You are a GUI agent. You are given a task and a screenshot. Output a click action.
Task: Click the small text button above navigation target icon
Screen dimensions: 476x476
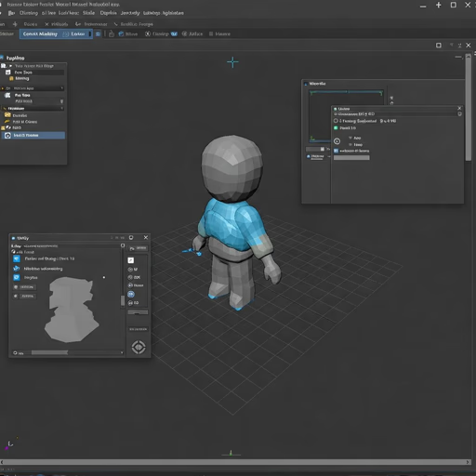[x=139, y=329]
